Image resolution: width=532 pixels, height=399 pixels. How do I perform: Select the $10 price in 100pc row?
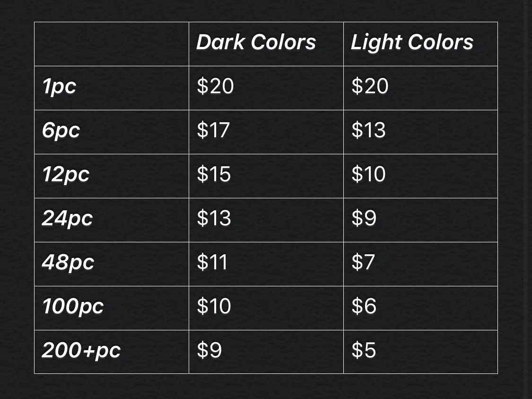[x=214, y=306]
